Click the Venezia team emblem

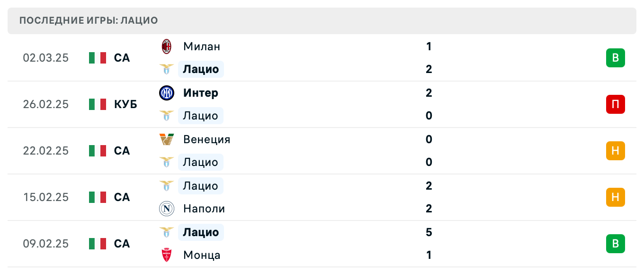click(167, 139)
